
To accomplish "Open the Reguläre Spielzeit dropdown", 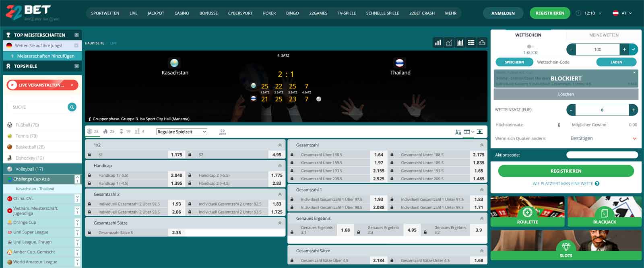I will coord(182,132).
